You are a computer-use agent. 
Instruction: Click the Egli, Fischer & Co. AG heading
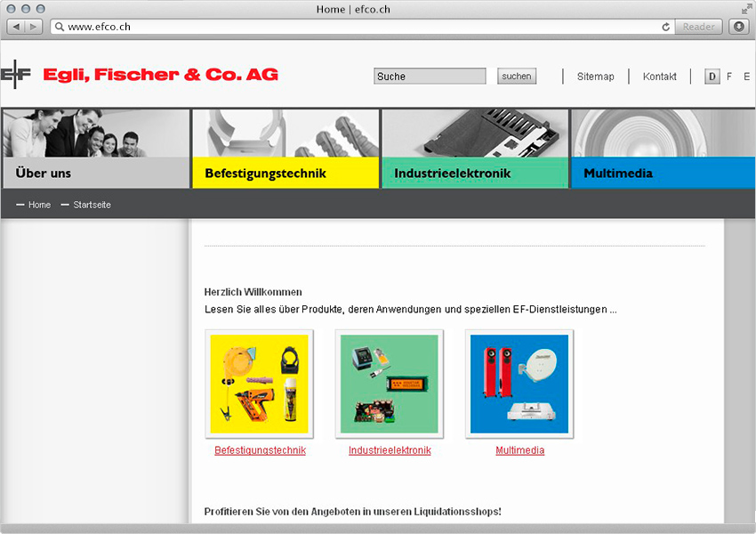[161, 75]
